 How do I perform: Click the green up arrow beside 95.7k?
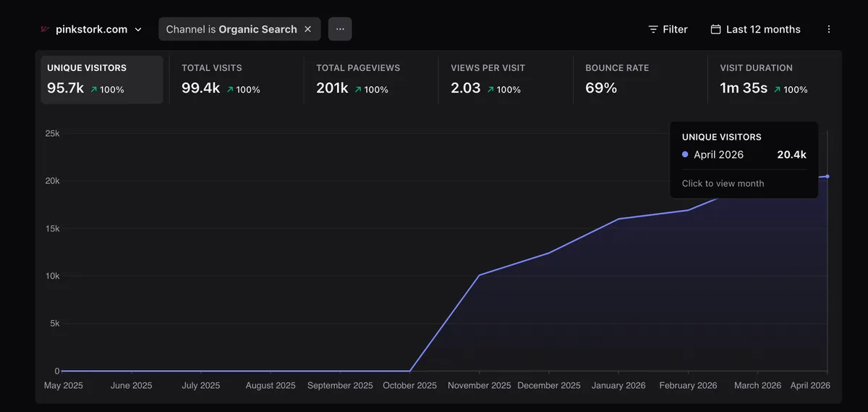coord(94,90)
